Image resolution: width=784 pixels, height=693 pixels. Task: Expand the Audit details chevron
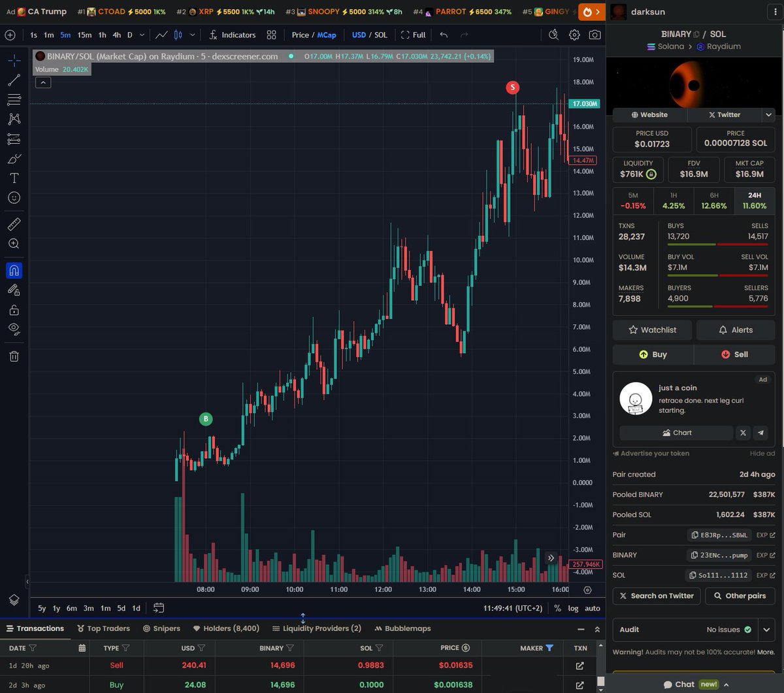[768, 630]
